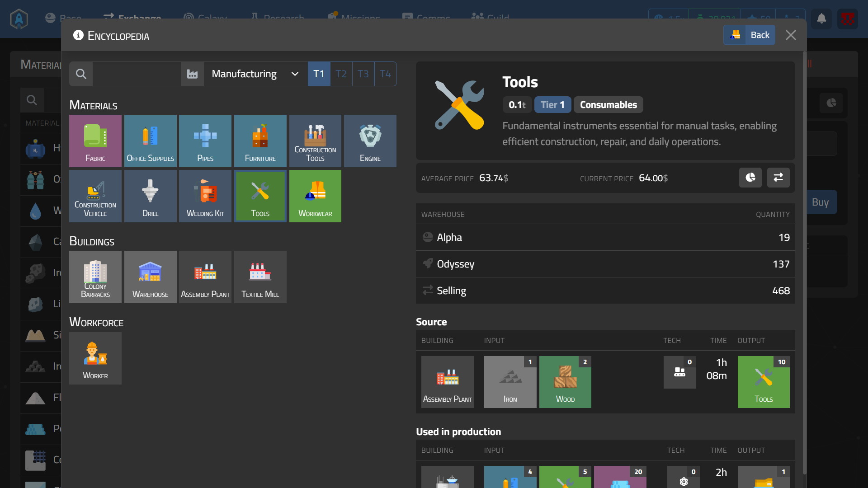Click the pie chart statistics button
868x488 pixels.
click(750, 178)
